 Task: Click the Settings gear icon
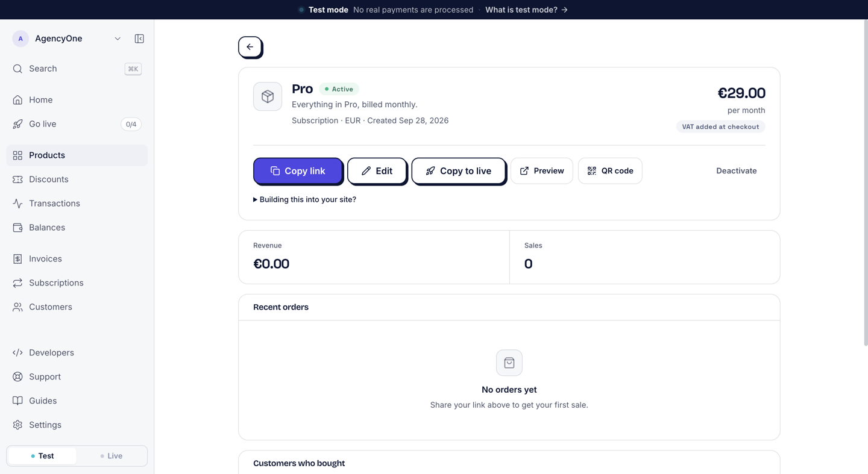(x=17, y=425)
